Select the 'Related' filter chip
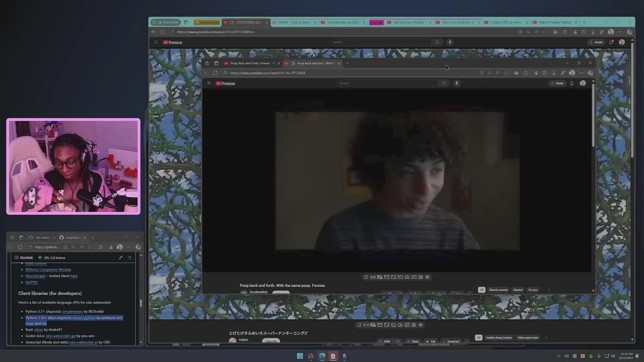The width and height of the screenshot is (644, 362). pos(518,290)
